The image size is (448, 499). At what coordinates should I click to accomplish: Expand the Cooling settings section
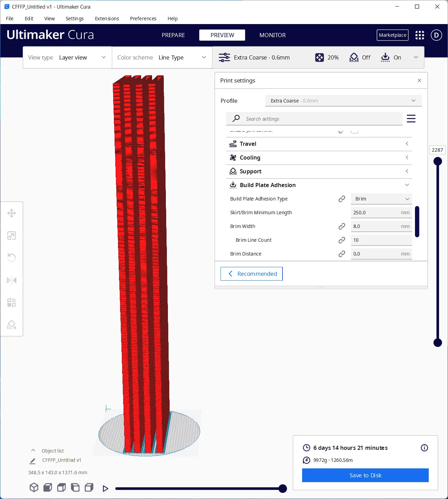(x=319, y=158)
